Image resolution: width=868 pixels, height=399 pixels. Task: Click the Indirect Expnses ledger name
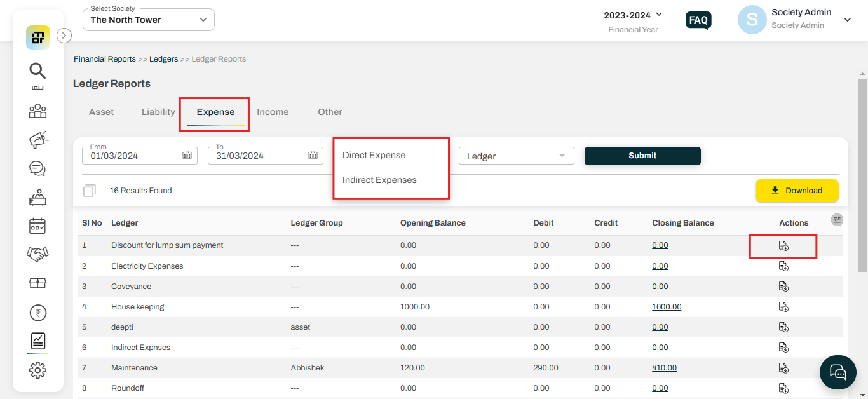pyautogui.click(x=141, y=348)
